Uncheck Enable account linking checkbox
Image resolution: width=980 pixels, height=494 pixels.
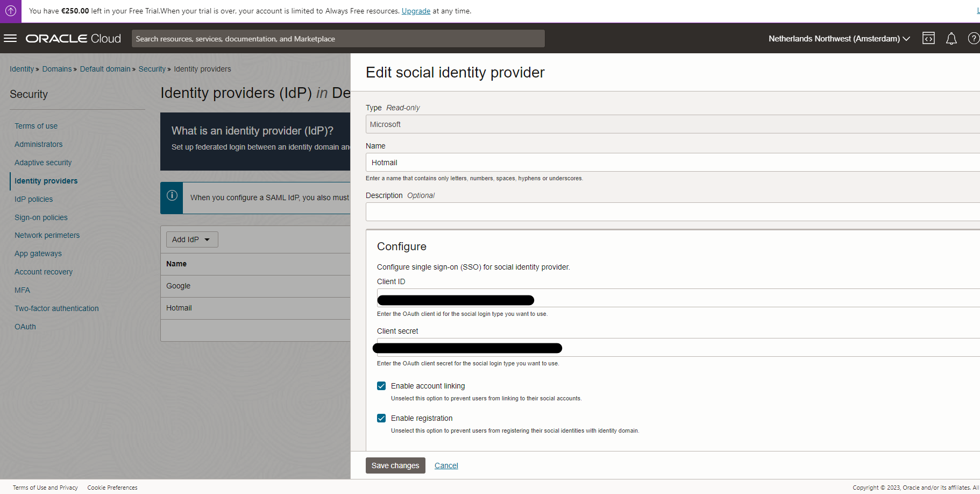click(x=381, y=386)
